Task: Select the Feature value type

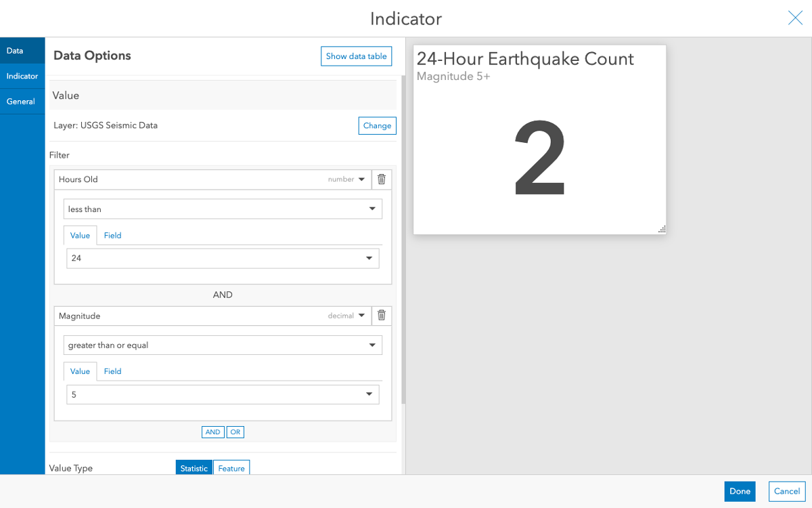Action: (x=231, y=467)
